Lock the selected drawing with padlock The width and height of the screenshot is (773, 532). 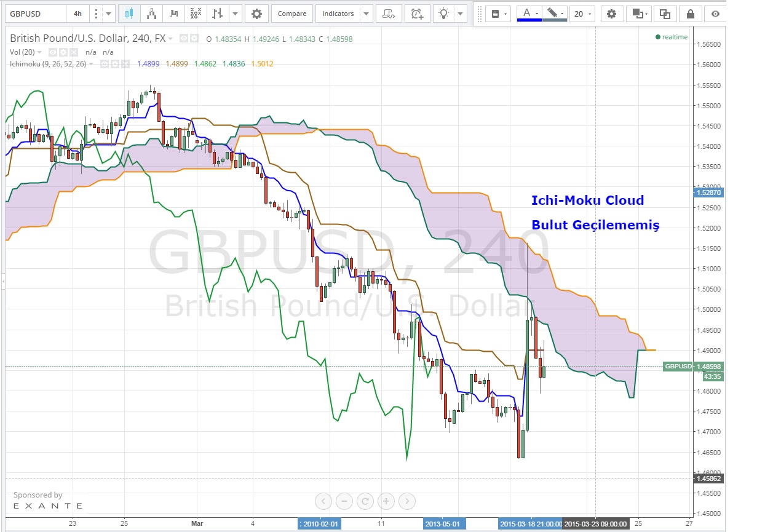point(691,14)
